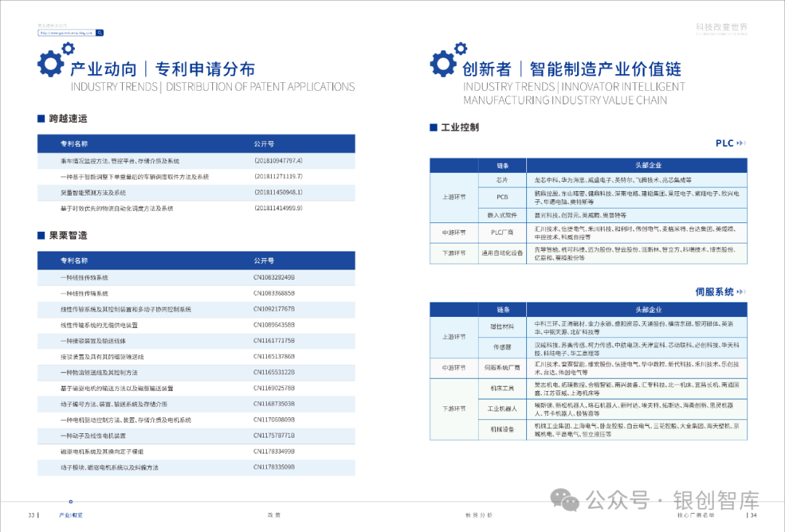Click the website URL field at top left
785x532 pixels.
click(x=67, y=33)
